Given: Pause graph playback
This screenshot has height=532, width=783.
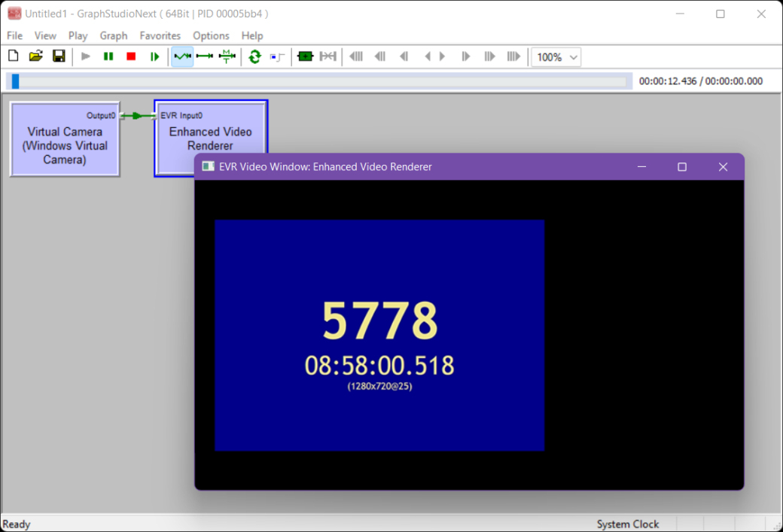Looking at the screenshot, I should [106, 56].
